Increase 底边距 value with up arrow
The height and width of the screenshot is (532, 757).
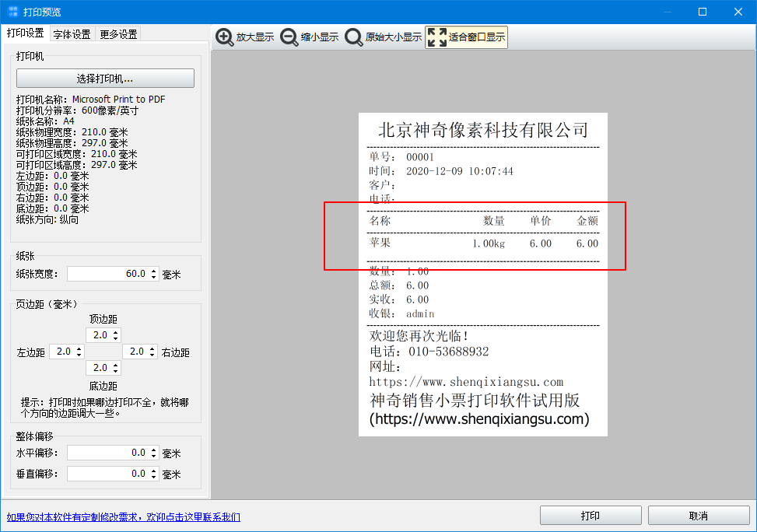click(115, 365)
